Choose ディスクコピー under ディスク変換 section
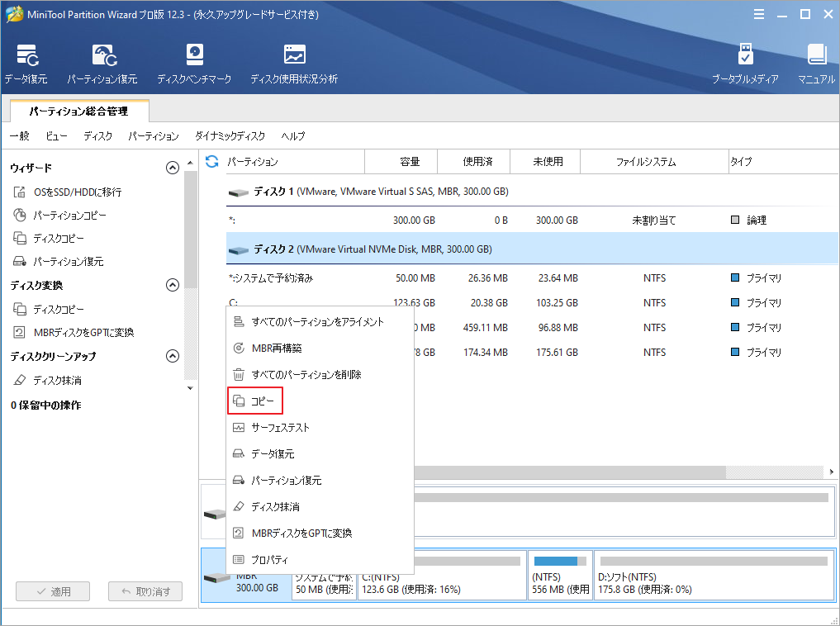Image resolution: width=840 pixels, height=626 pixels. pos(49,309)
